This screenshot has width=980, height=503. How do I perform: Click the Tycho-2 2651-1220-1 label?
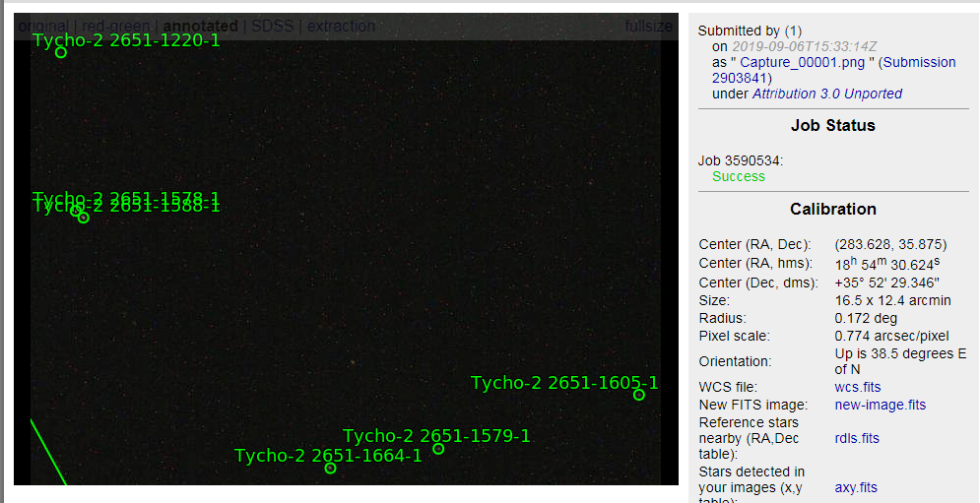click(x=126, y=40)
